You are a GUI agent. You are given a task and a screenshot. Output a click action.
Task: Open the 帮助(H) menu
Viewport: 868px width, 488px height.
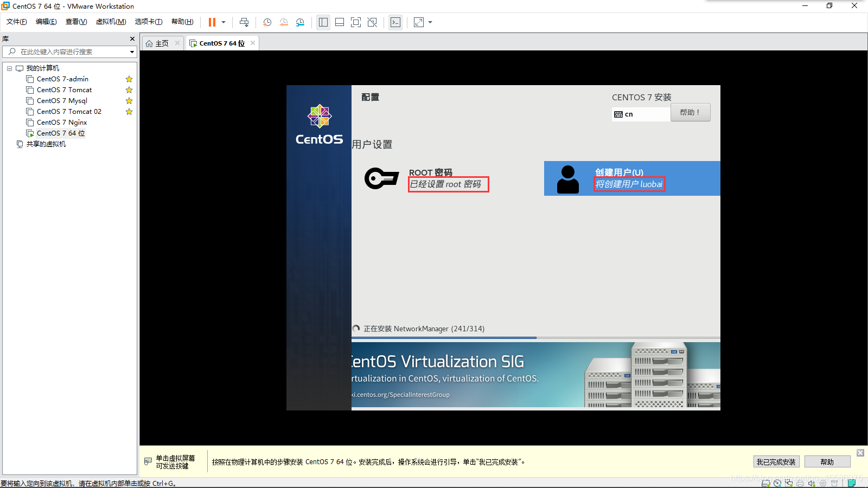[182, 22]
